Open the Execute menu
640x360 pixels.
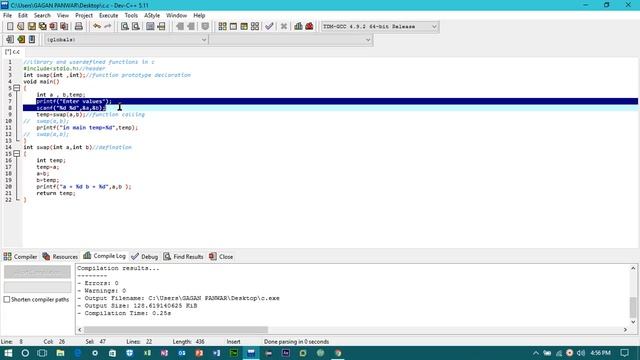point(109,16)
